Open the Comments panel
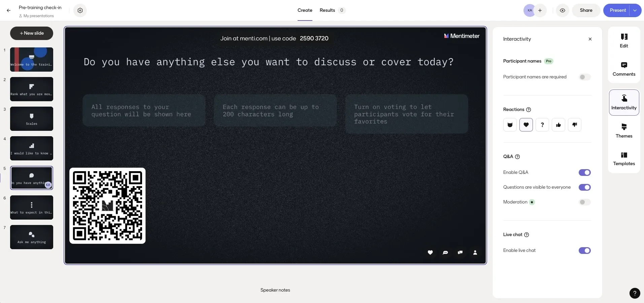The width and height of the screenshot is (644, 303). pos(624,69)
